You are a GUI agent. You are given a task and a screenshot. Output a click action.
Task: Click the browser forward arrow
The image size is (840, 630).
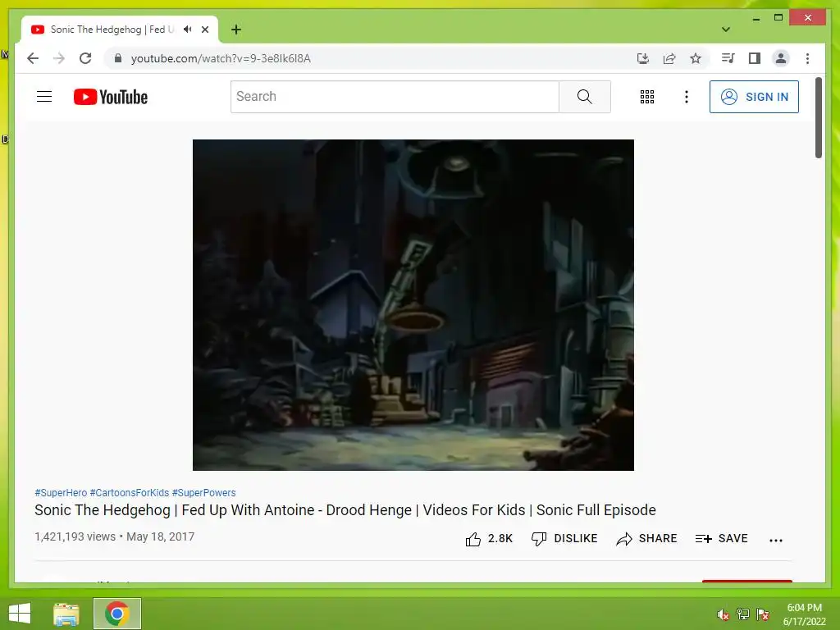click(59, 58)
